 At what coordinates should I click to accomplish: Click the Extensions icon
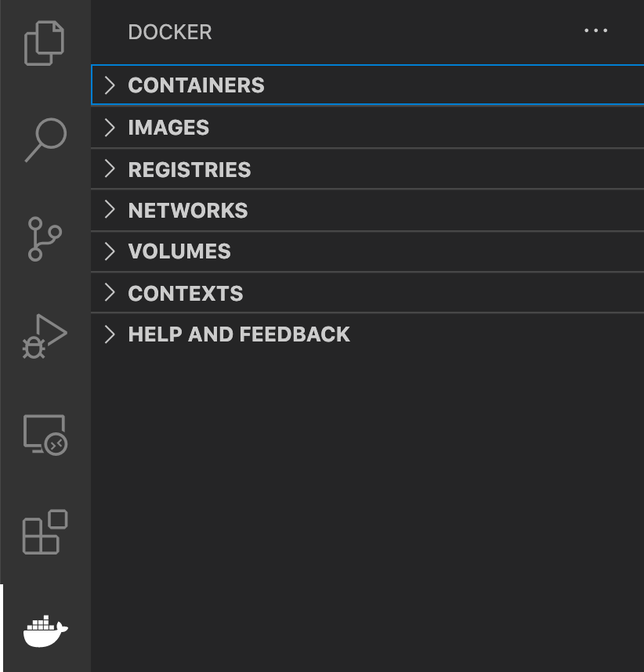[x=45, y=533]
